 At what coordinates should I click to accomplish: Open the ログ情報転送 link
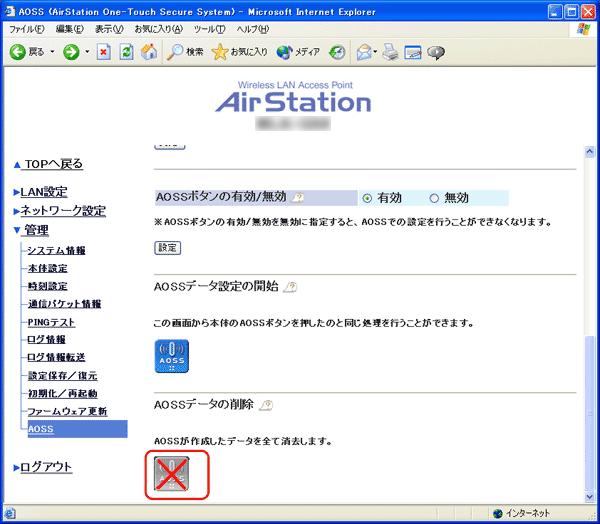56,357
